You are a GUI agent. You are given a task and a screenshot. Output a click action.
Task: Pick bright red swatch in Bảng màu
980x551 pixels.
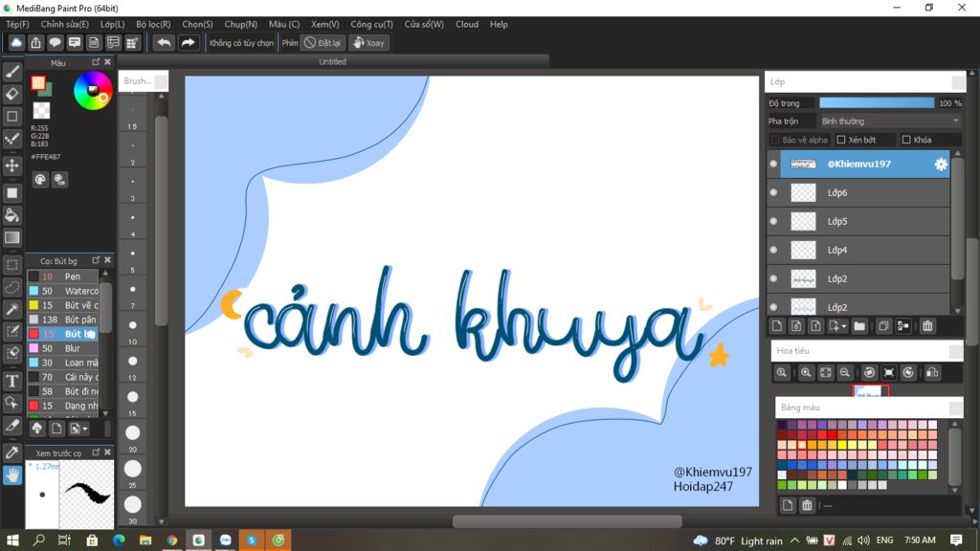(832, 435)
